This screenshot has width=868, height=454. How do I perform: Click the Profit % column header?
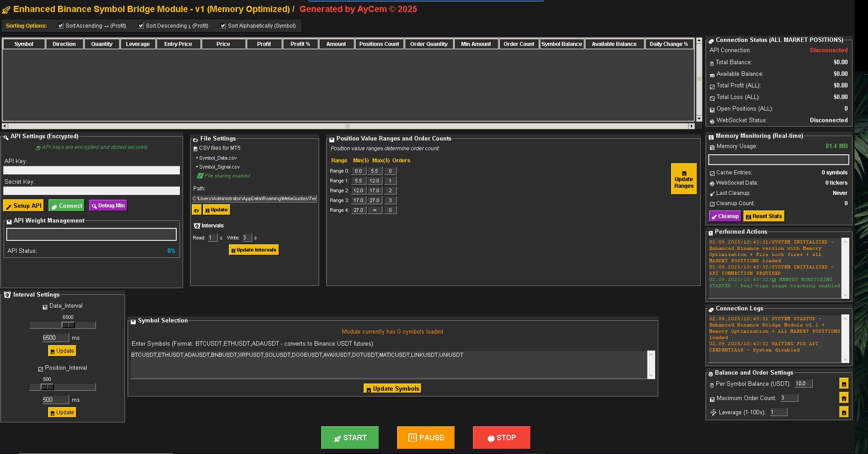tap(300, 44)
